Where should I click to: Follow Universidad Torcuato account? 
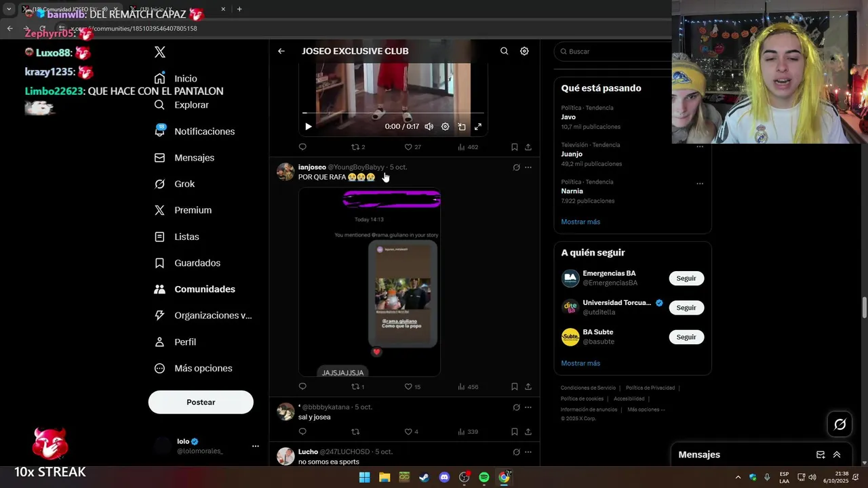pos(686,308)
